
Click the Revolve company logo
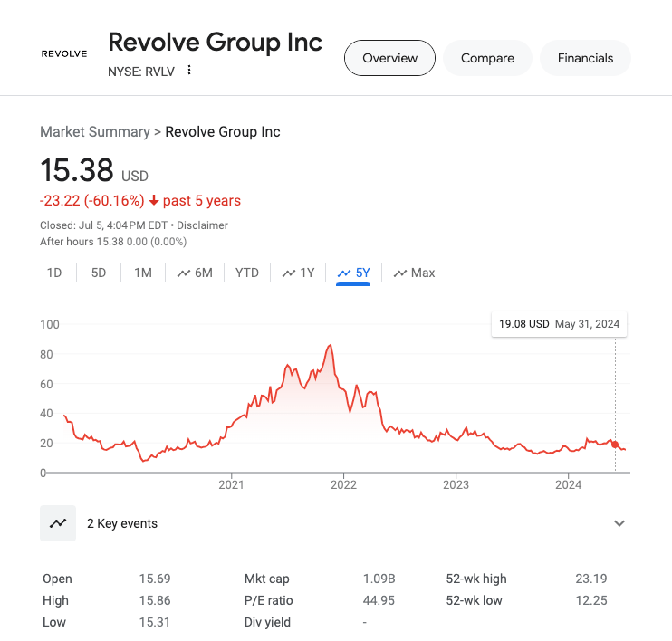(x=64, y=53)
